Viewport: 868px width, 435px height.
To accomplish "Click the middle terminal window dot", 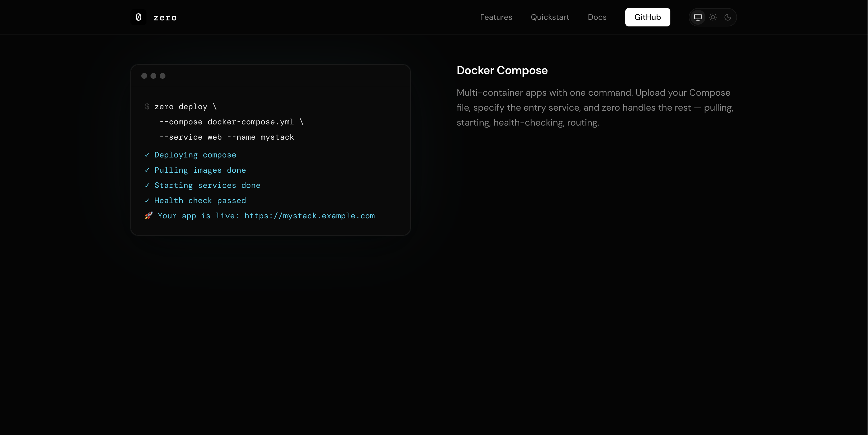I will click(153, 76).
